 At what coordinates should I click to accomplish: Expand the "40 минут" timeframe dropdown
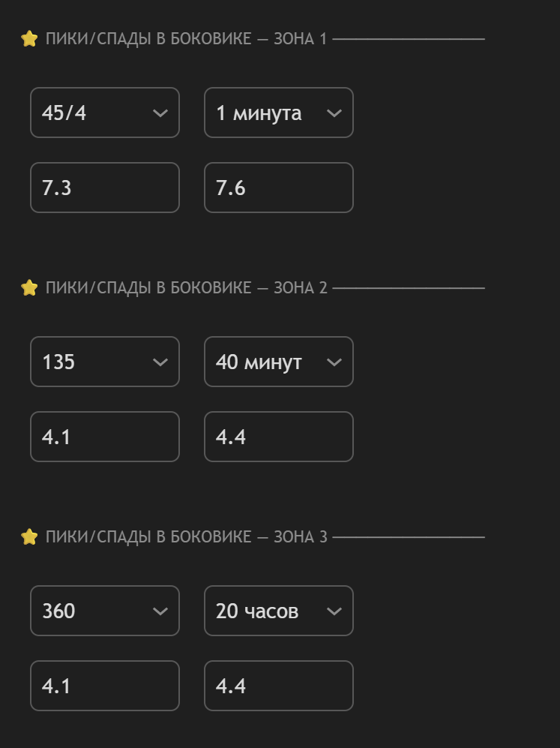click(278, 362)
